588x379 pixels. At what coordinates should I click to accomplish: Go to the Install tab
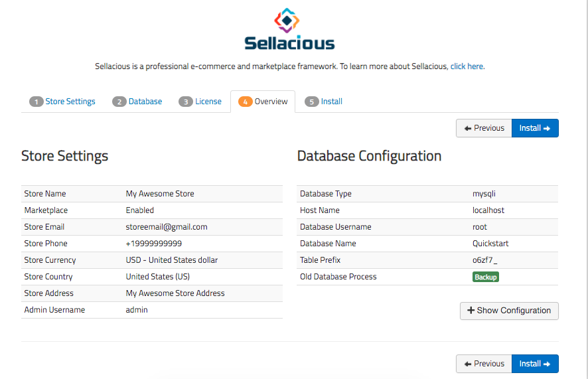324,102
